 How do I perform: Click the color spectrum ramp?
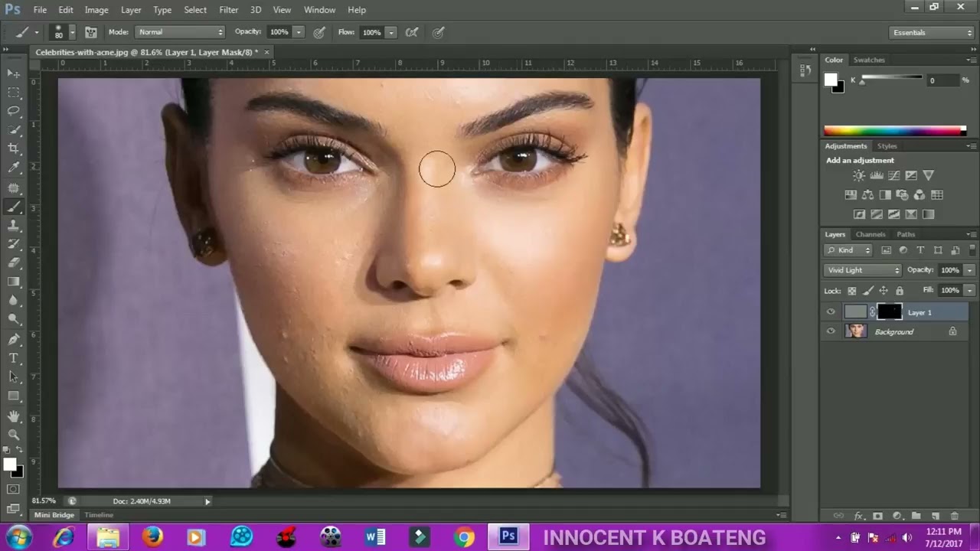tap(895, 131)
